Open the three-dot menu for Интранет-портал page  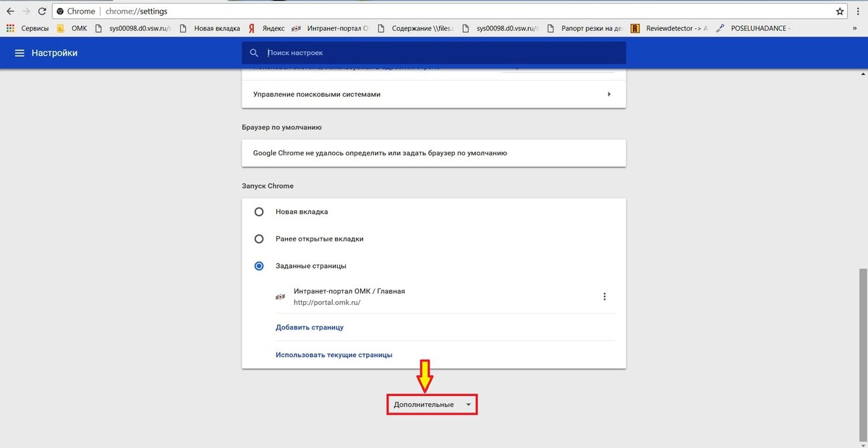(605, 296)
